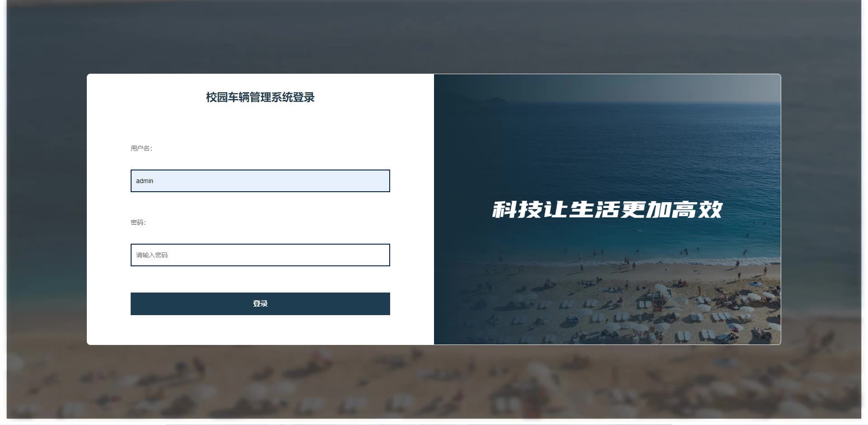Click the hazy sky area of beach image
Viewport: 868px width, 425px height.
point(678,88)
